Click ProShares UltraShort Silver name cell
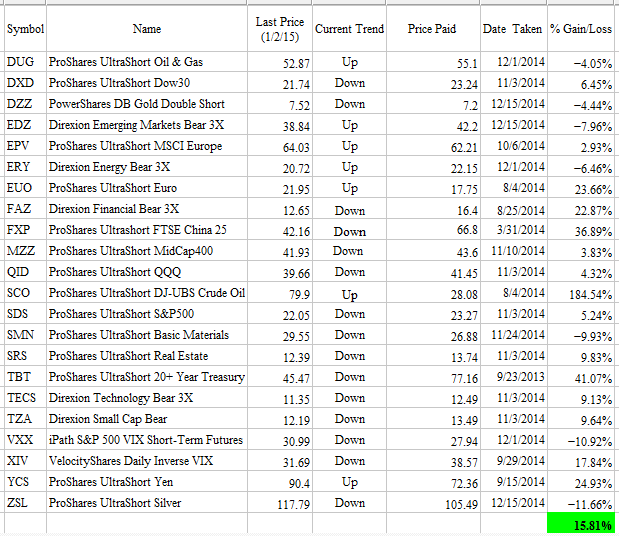 click(147, 502)
